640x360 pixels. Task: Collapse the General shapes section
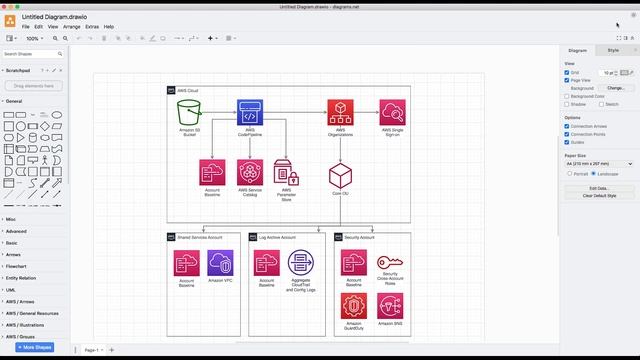point(13,101)
